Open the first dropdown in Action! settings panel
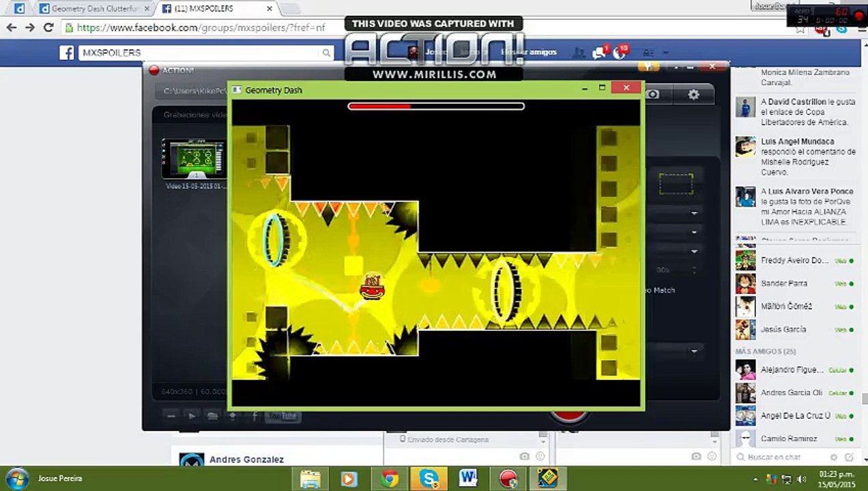 (694, 213)
